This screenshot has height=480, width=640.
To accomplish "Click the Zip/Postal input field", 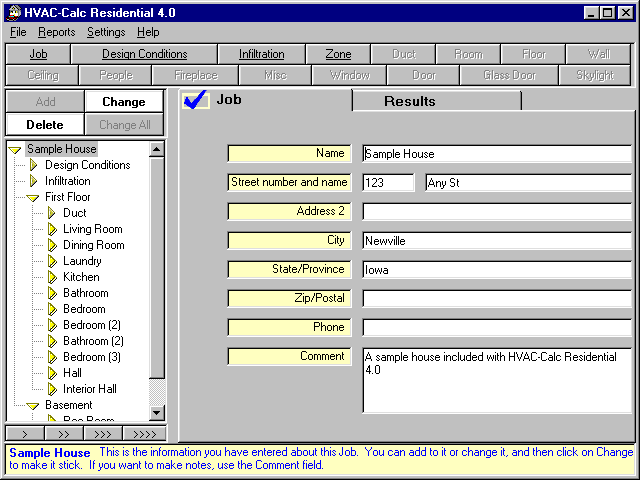I will coord(497,299).
